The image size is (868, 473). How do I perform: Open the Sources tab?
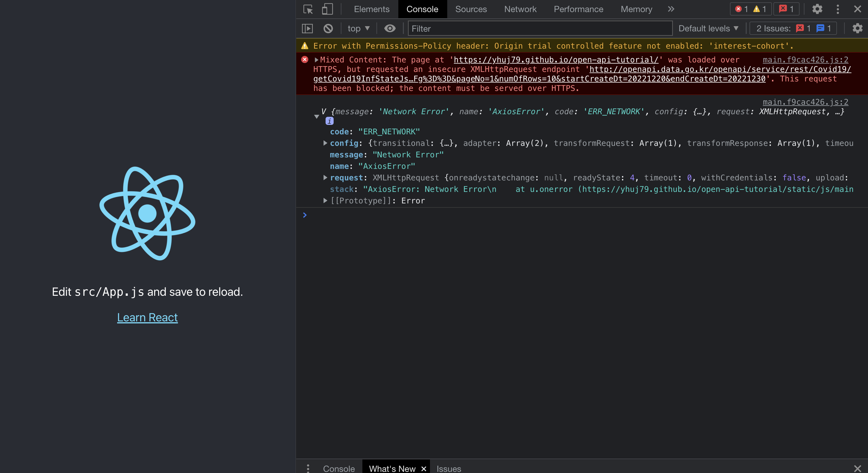471,9
